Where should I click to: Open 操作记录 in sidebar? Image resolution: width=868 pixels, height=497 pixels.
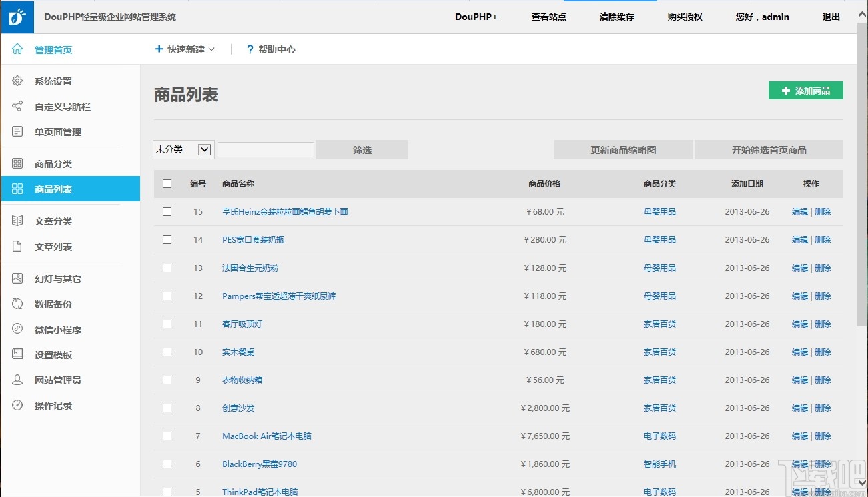point(53,406)
